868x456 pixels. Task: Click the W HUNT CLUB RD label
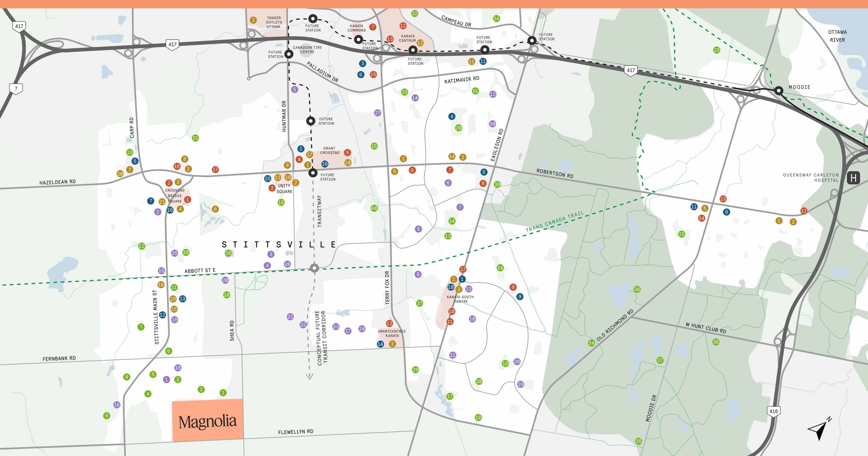coord(706,328)
